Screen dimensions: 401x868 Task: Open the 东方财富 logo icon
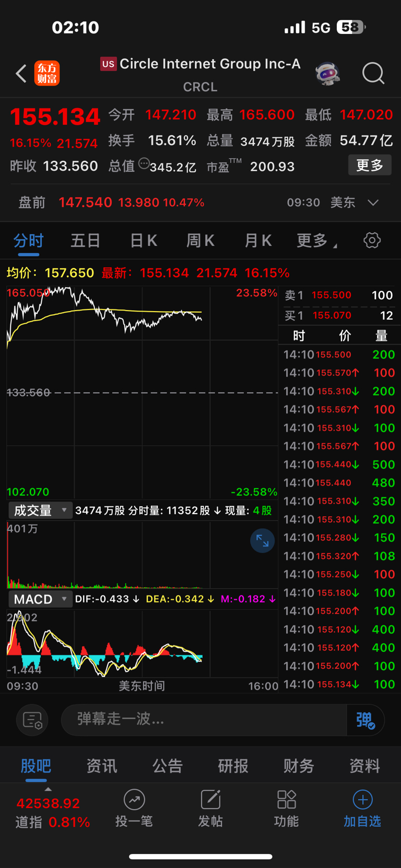(47, 73)
